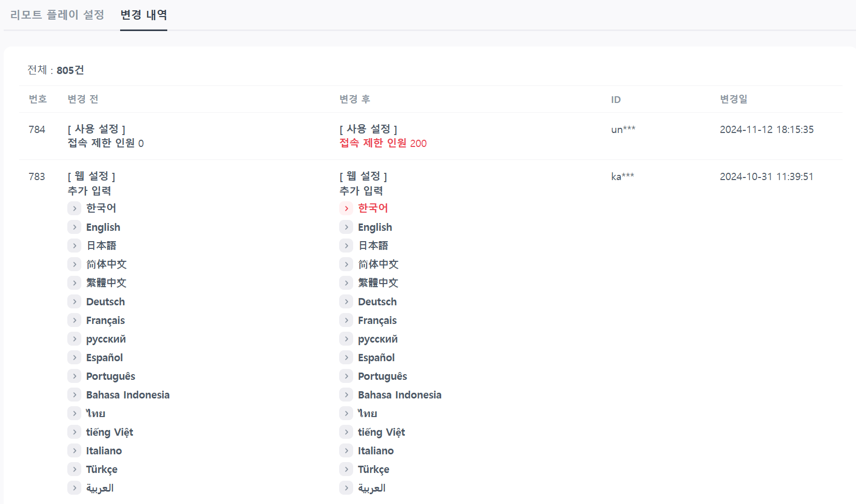
Task: Click the Türkçe label in 변경 전
Action: 101,469
